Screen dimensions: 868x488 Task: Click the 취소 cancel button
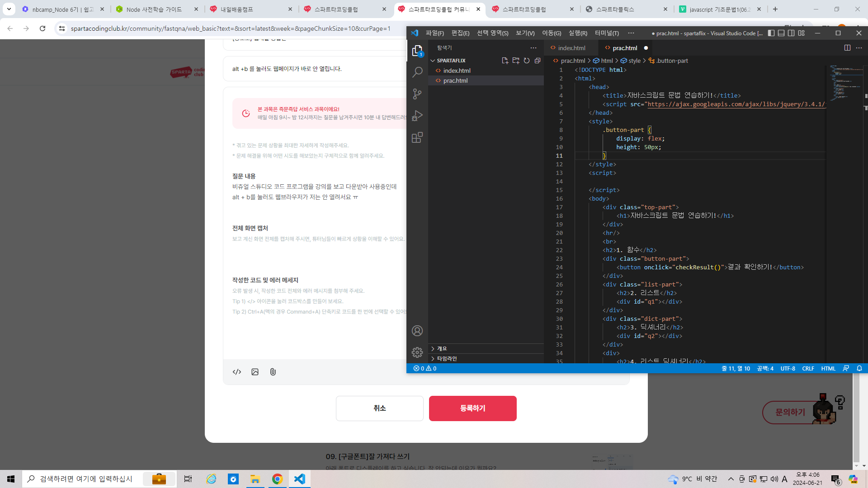click(x=380, y=408)
